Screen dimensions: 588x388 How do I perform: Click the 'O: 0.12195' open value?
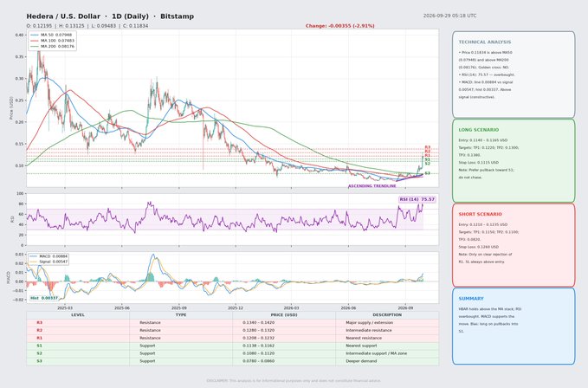tap(39, 26)
